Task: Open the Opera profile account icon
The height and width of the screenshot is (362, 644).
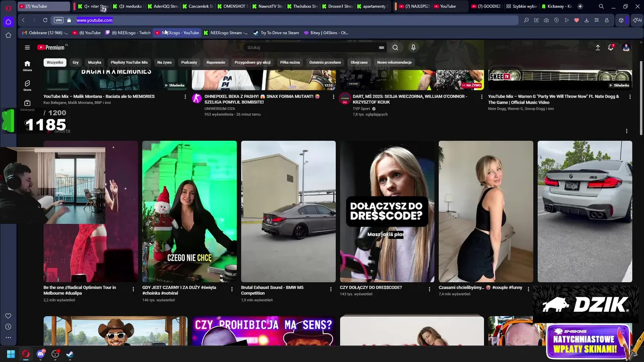Action: (607, 20)
